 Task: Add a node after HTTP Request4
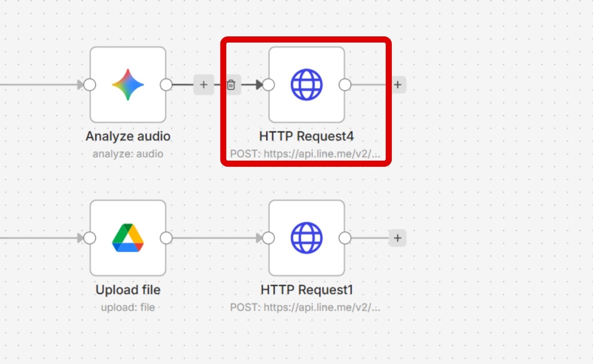(398, 85)
